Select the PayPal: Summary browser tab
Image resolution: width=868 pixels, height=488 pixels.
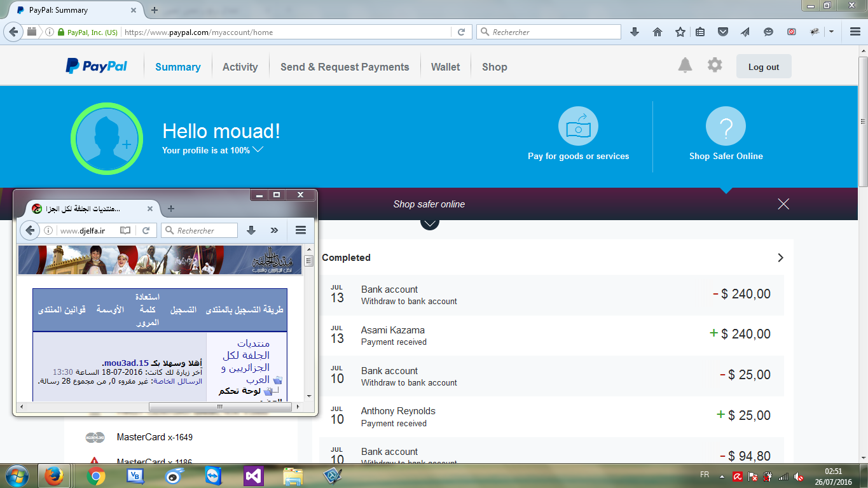(x=76, y=10)
